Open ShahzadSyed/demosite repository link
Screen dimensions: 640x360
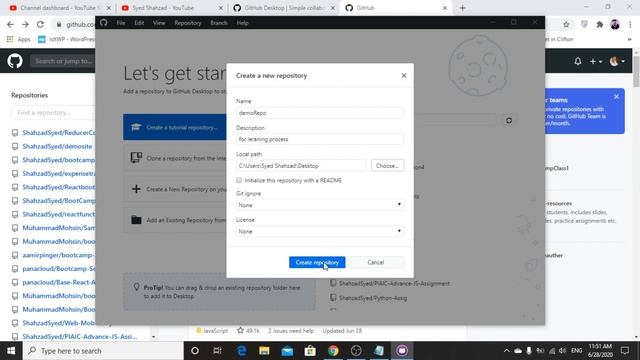pos(57,146)
